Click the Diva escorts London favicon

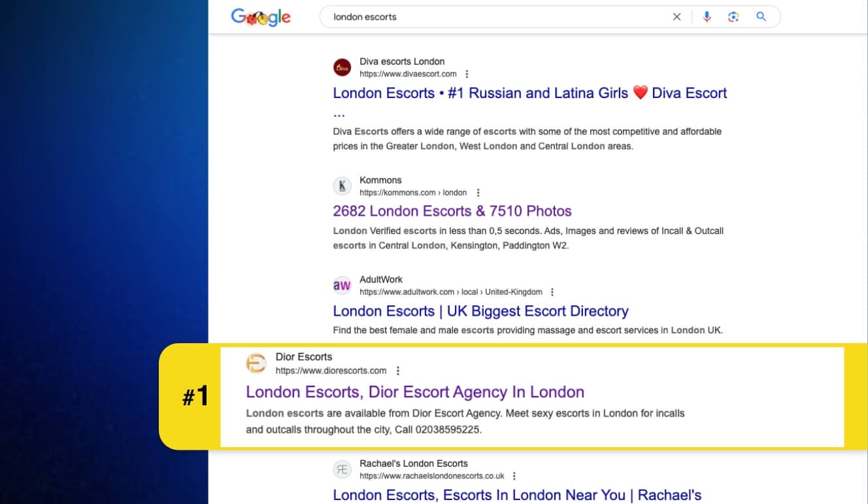[342, 68]
